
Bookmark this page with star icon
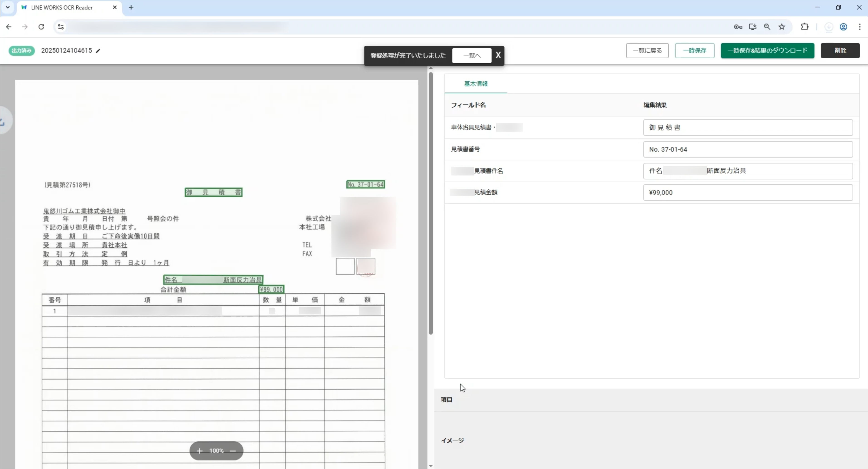pyautogui.click(x=782, y=27)
